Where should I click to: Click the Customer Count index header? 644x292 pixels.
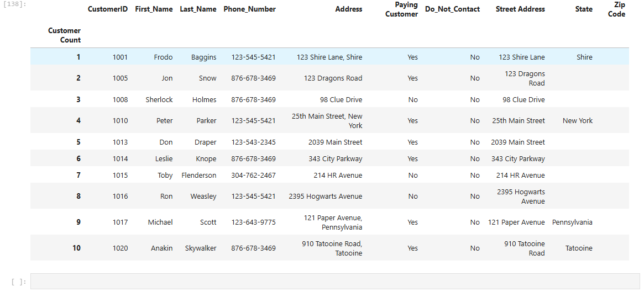point(64,35)
